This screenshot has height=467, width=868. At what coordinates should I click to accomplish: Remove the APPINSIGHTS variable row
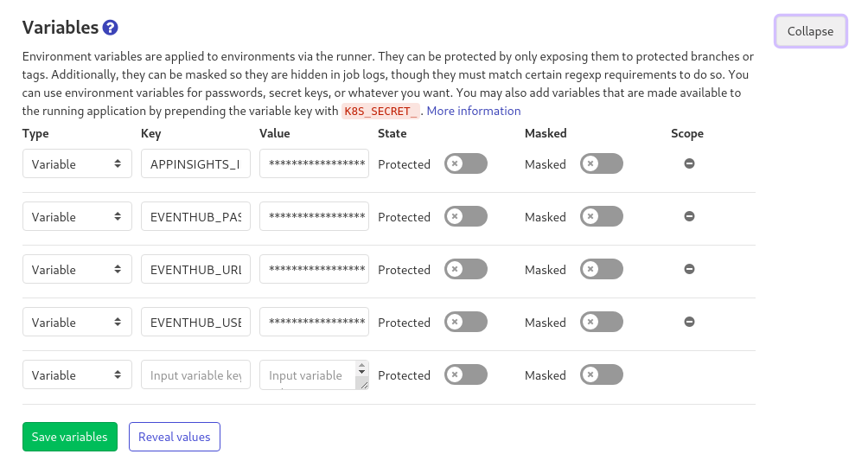point(689,163)
